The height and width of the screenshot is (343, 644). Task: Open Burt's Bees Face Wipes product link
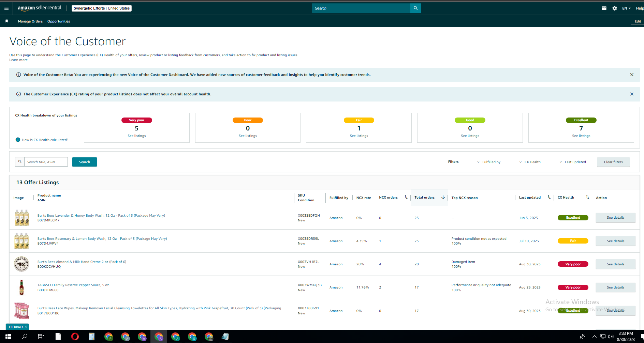pyautogui.click(x=159, y=308)
